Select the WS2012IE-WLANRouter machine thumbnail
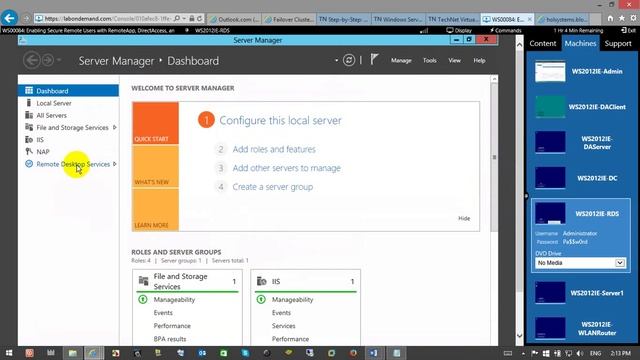640x360 pixels. pyautogui.click(x=550, y=328)
